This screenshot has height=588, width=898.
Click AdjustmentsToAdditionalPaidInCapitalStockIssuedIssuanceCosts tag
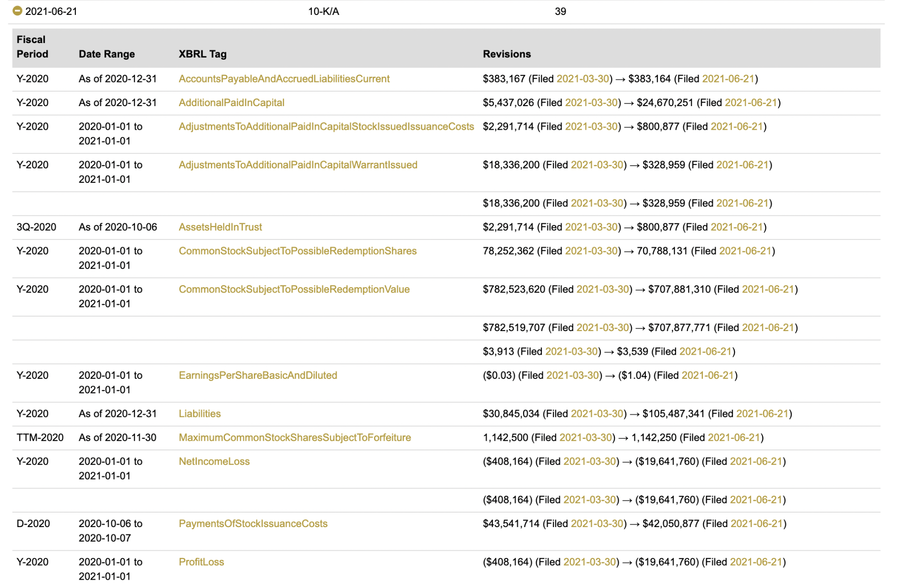(326, 127)
